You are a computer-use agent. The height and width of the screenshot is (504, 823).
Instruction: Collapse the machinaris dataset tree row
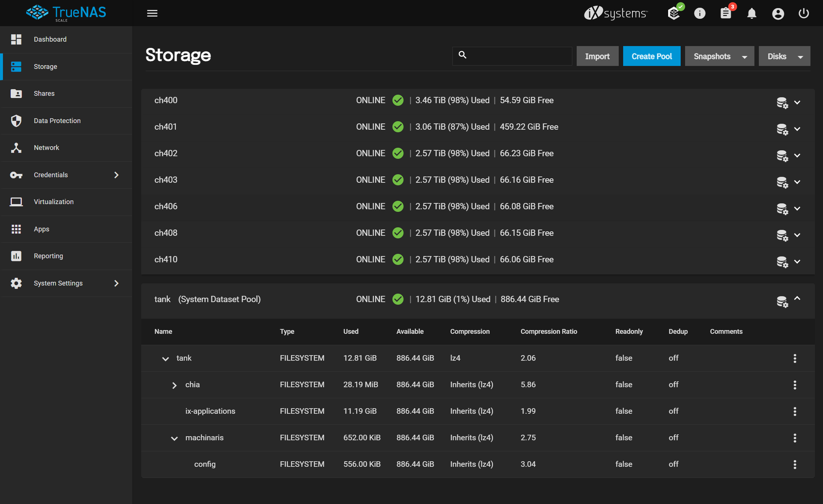click(x=174, y=438)
